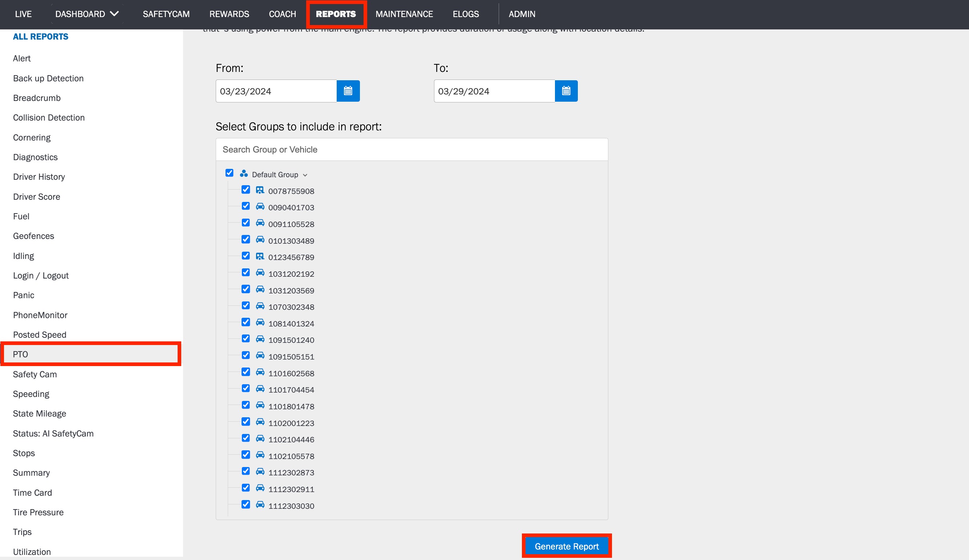Uncheck the Default Group checkbox
The height and width of the screenshot is (560, 969).
click(229, 173)
